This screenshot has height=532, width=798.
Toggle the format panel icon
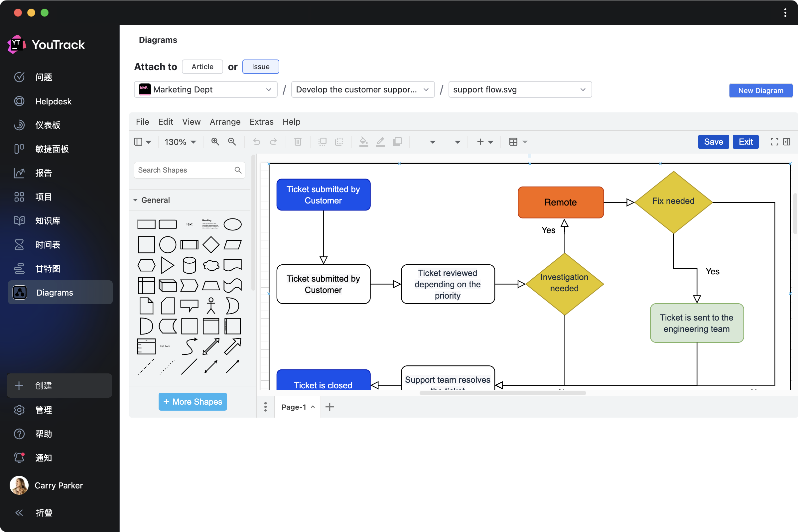[786, 142]
